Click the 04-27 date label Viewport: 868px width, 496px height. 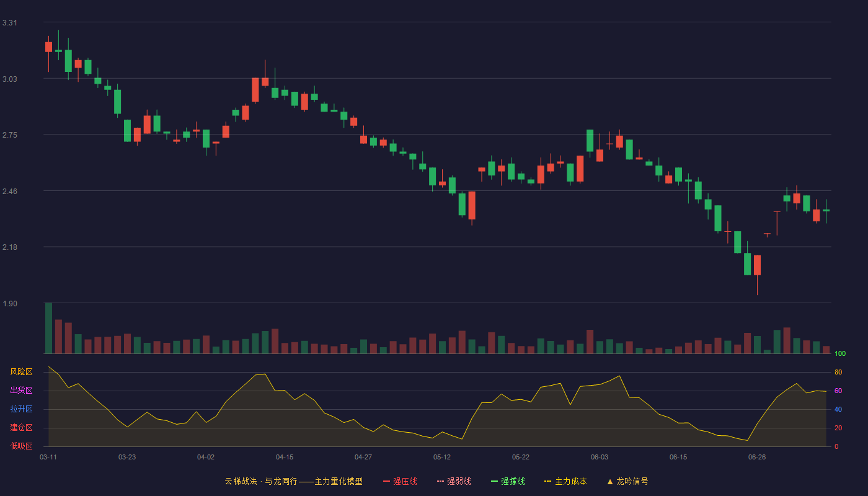363,457
